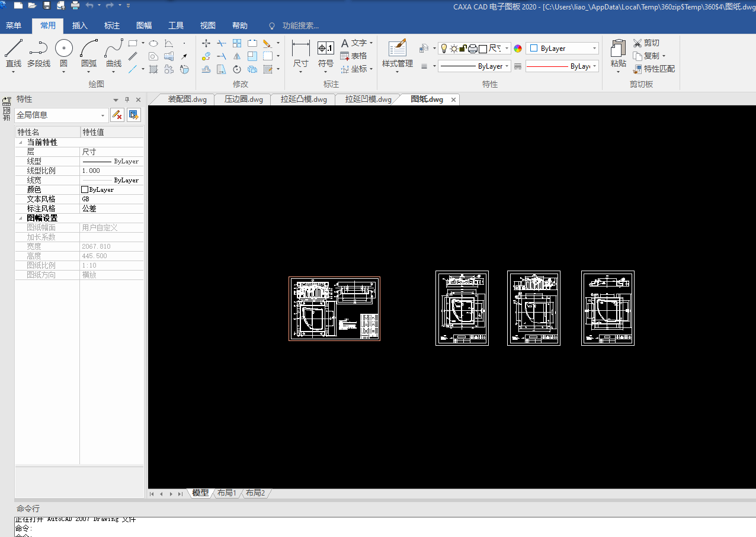Open the 菜单 menu
Viewport: 756px width, 537px height.
(x=14, y=25)
